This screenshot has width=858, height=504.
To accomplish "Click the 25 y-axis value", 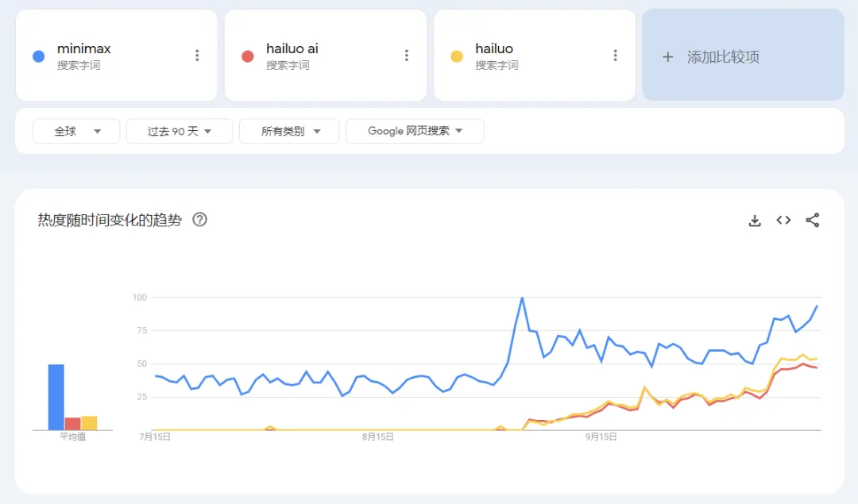I will click(x=142, y=397).
